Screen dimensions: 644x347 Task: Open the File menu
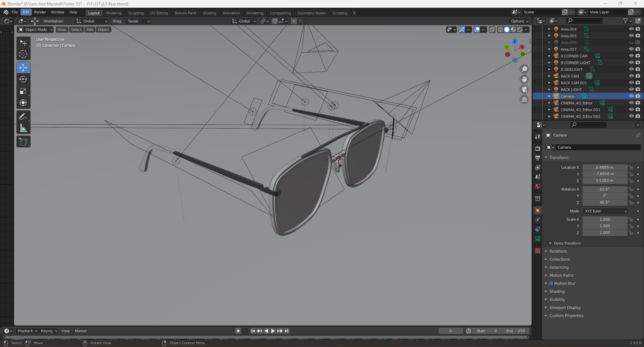point(15,12)
